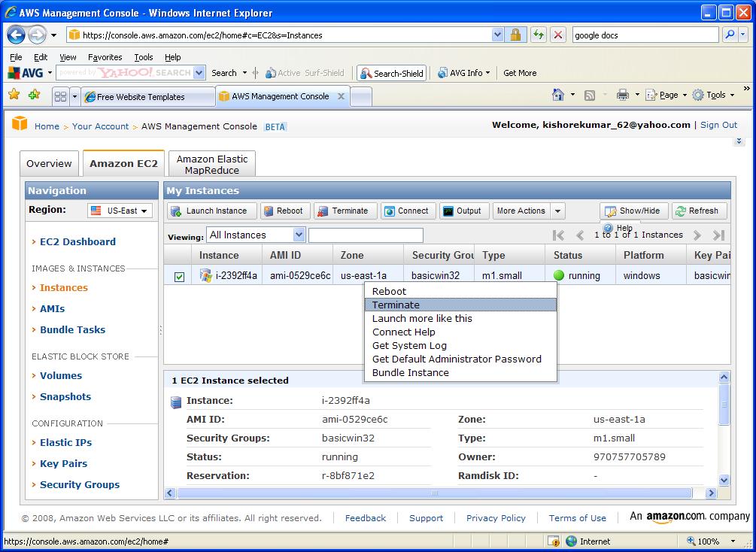Go forward with the browser Forward arrow
The height and width of the screenshot is (552, 756).
[37, 35]
